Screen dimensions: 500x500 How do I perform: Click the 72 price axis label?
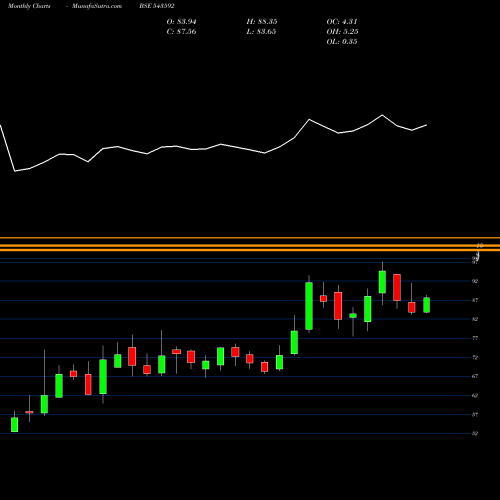pos(475,357)
